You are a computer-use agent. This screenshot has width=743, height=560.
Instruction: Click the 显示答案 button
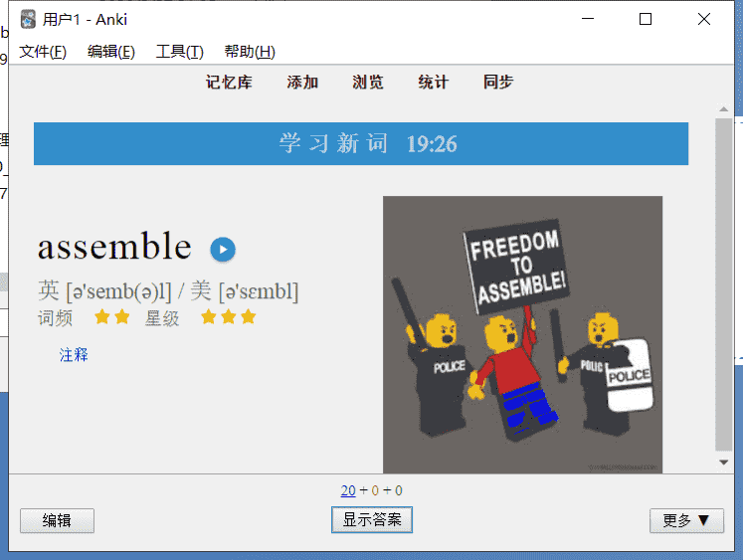372,520
